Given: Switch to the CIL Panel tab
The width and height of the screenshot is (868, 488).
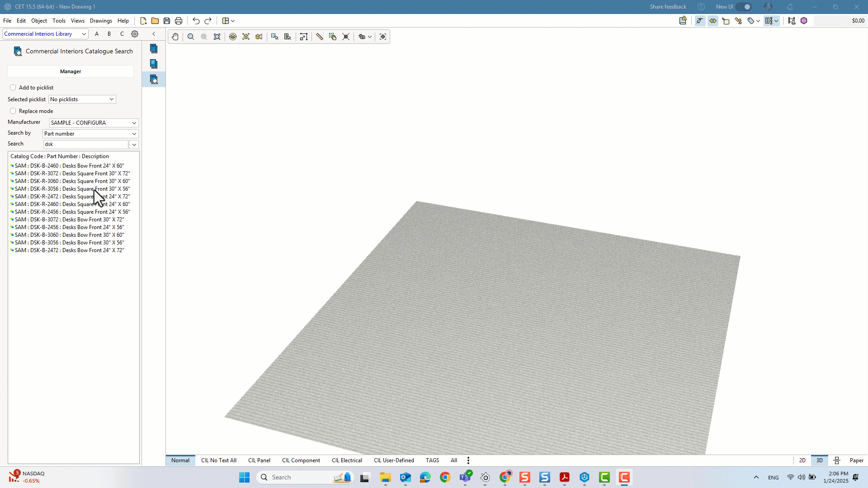Looking at the screenshot, I should (x=259, y=460).
